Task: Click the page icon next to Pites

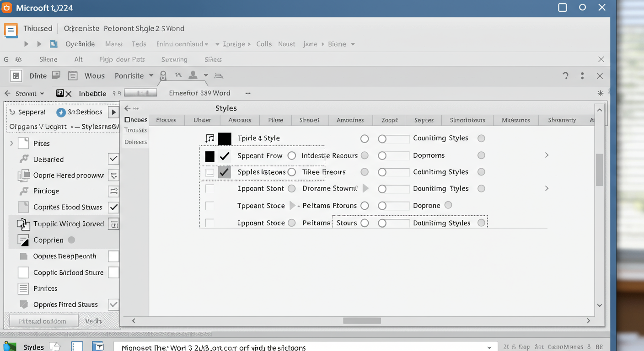Action: pyautogui.click(x=23, y=144)
